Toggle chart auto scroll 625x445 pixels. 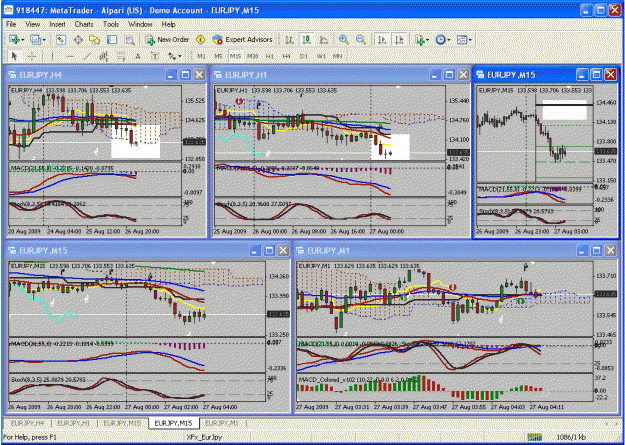382,39
